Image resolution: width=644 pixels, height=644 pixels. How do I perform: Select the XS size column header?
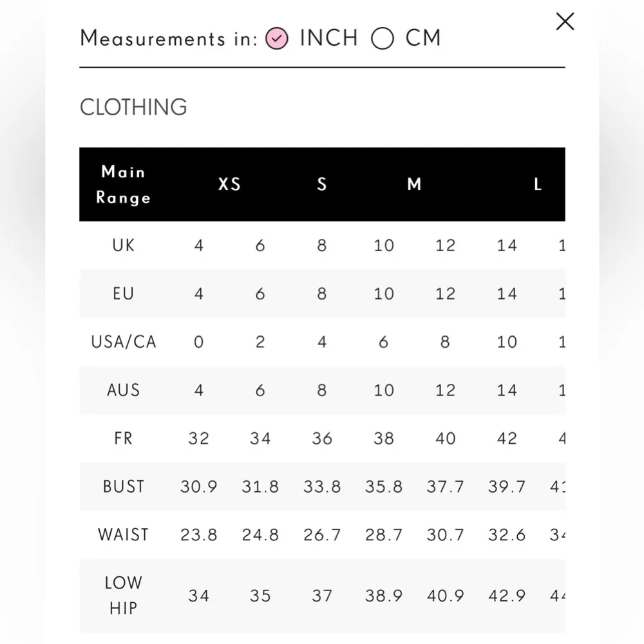pyautogui.click(x=229, y=185)
